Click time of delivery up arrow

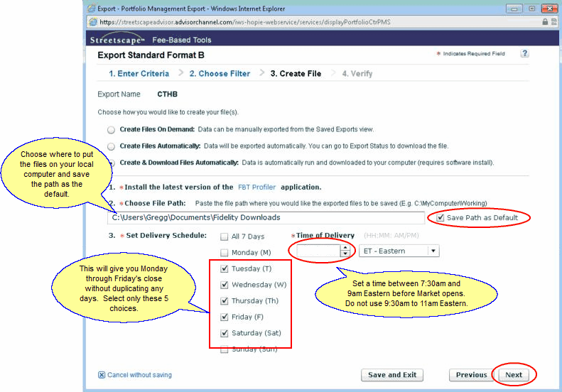(345, 248)
